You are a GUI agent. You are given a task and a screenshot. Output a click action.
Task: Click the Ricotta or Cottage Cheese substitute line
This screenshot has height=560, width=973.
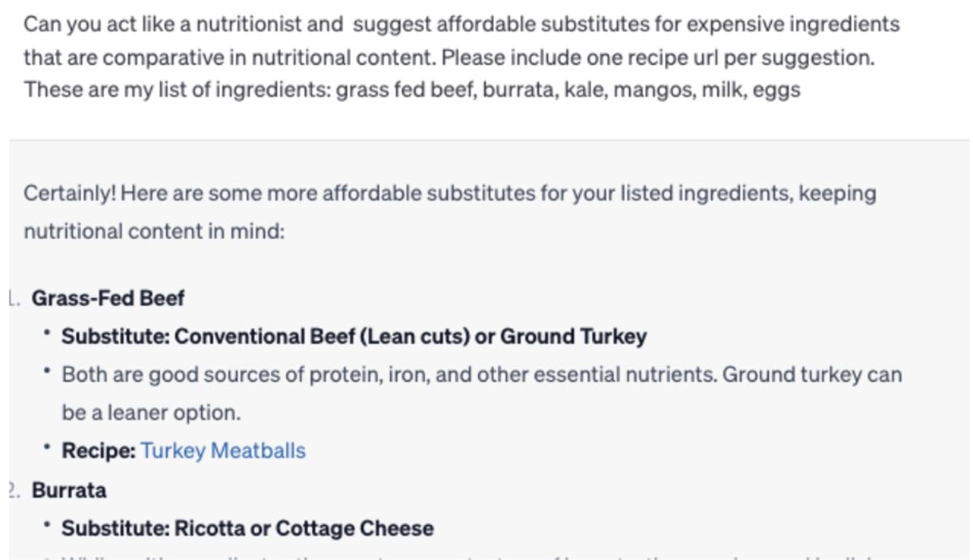(247, 528)
